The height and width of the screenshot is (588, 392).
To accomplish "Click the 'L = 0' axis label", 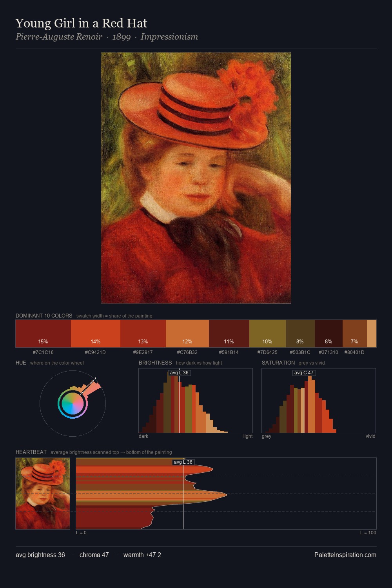I will click(x=81, y=533).
